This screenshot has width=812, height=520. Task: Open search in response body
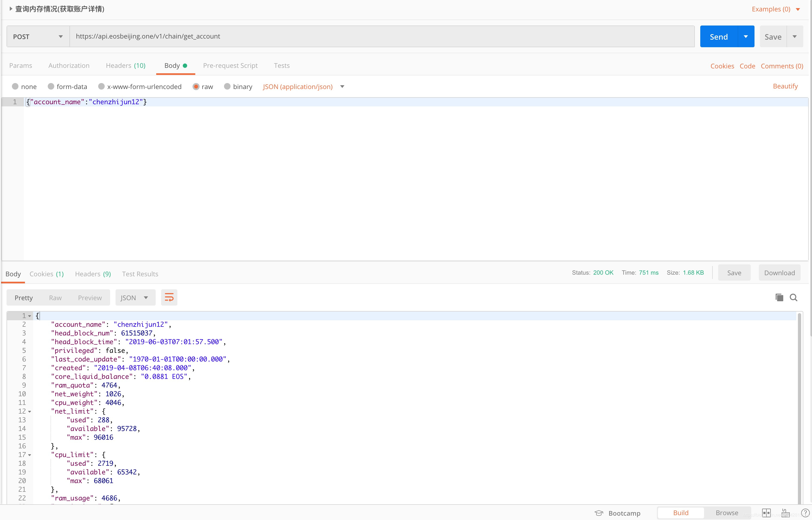point(794,297)
